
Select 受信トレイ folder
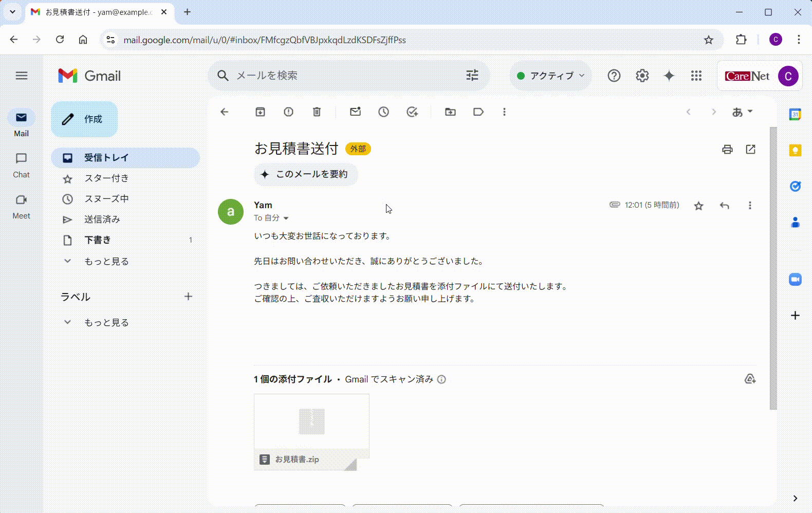click(x=125, y=158)
